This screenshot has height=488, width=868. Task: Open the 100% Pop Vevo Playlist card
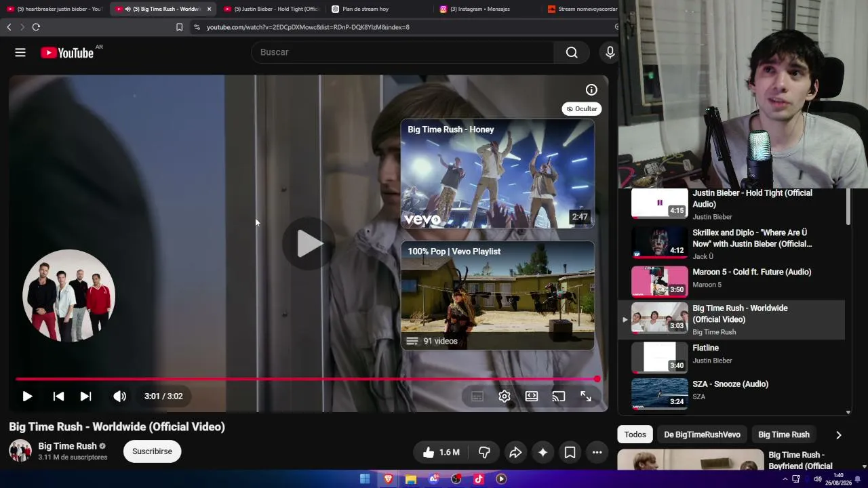point(497,296)
